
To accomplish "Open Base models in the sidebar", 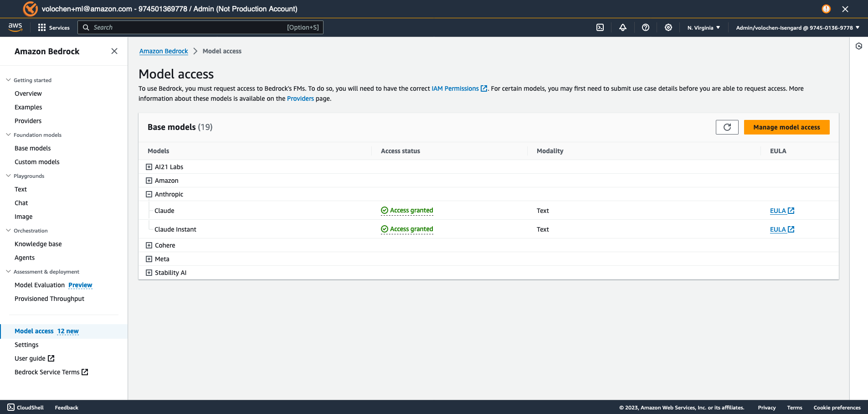I will pyautogui.click(x=33, y=148).
